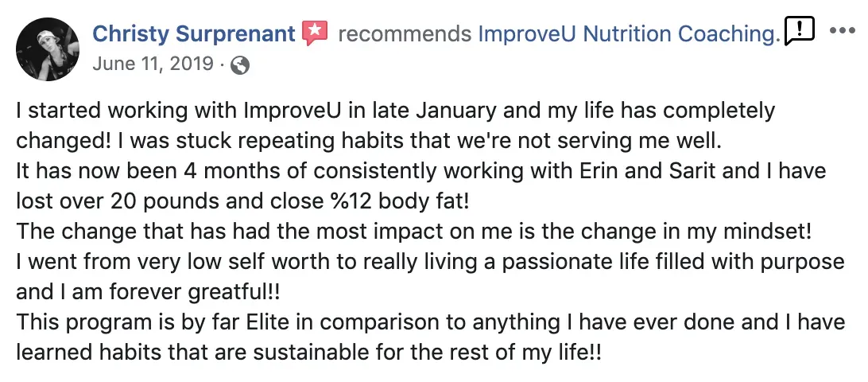This screenshot has height=382, width=868.
Task: Click the sentence about change in mindset
Action: [x=413, y=232]
